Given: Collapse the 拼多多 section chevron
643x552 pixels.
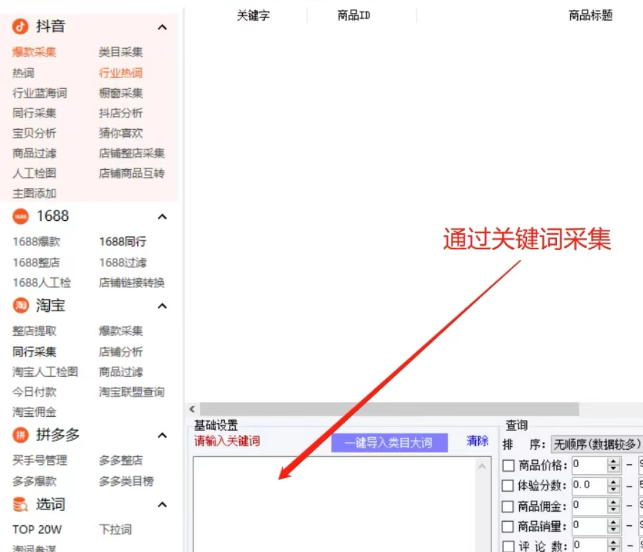Looking at the screenshot, I should (x=162, y=435).
